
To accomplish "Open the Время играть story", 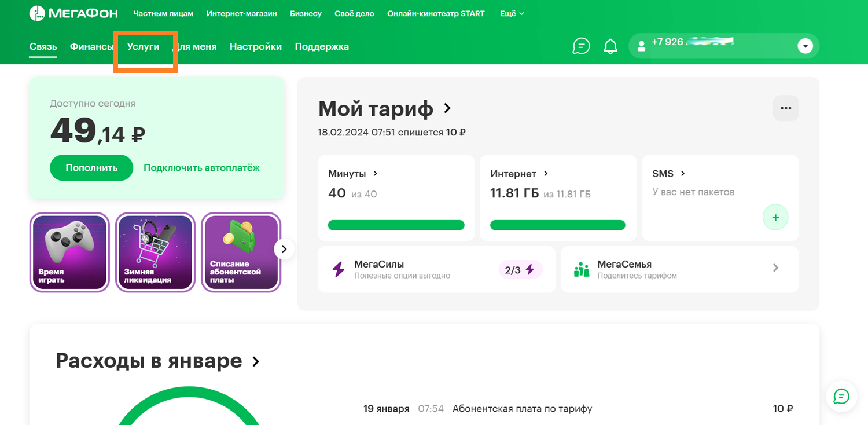I will 69,252.
